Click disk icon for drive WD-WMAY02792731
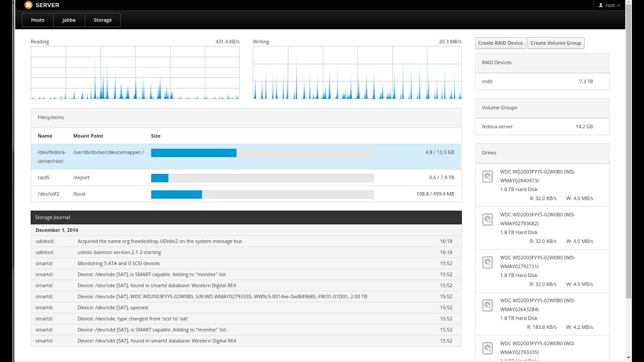This screenshot has width=644, height=362. point(488,262)
